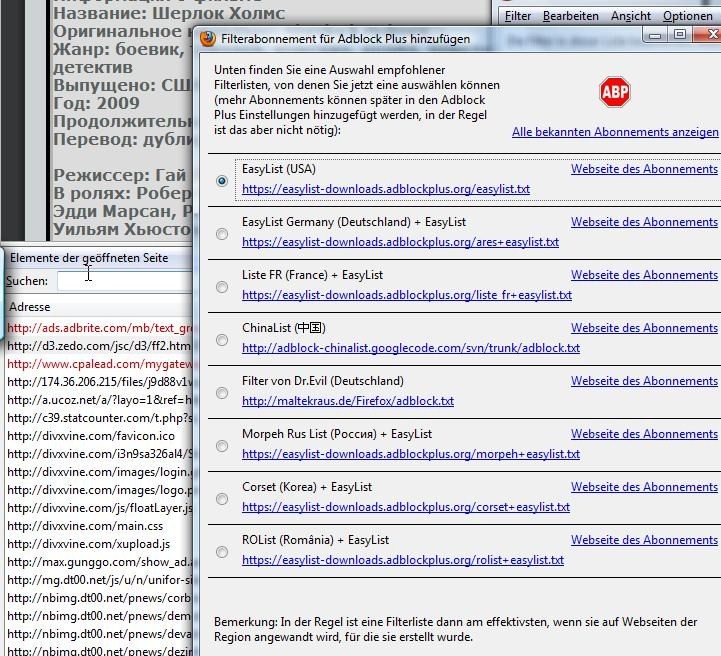Viewport: 721px width, 656px height.
Task: Click Elemente der geöffneten Seite panel title
Action: coord(89,258)
